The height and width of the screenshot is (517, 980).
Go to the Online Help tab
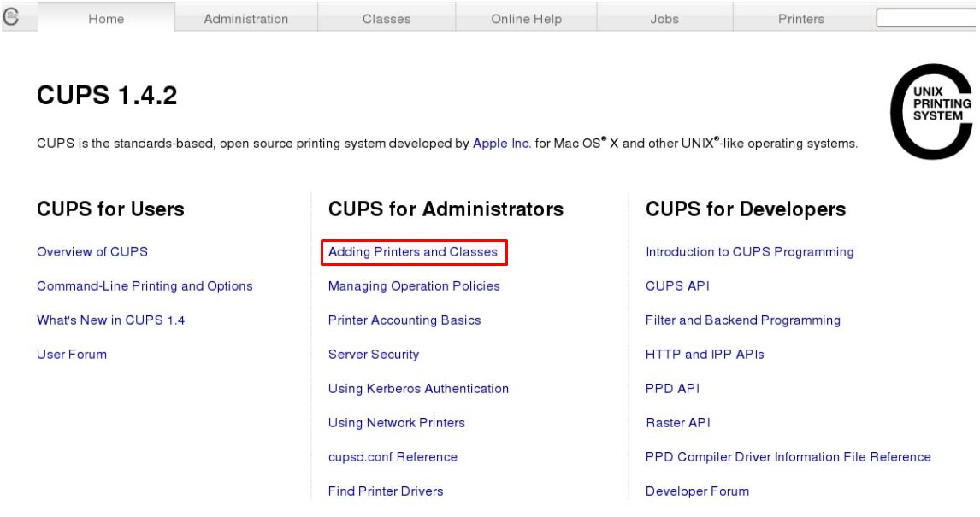coord(526,19)
